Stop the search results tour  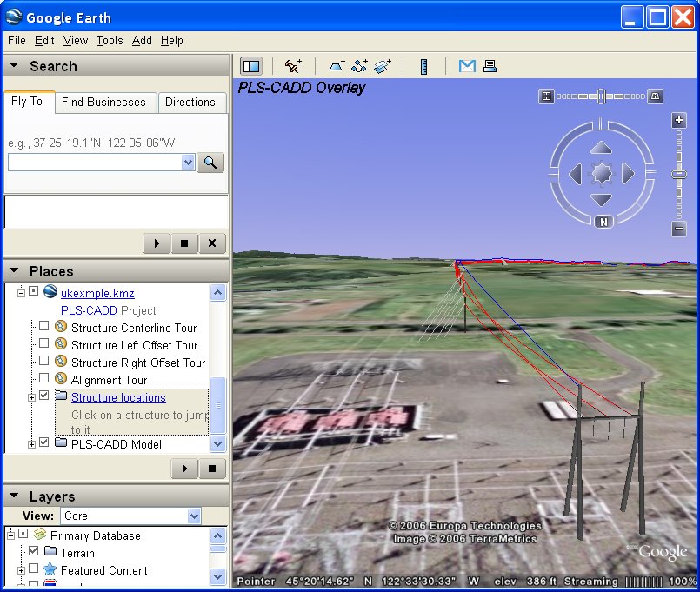[184, 243]
